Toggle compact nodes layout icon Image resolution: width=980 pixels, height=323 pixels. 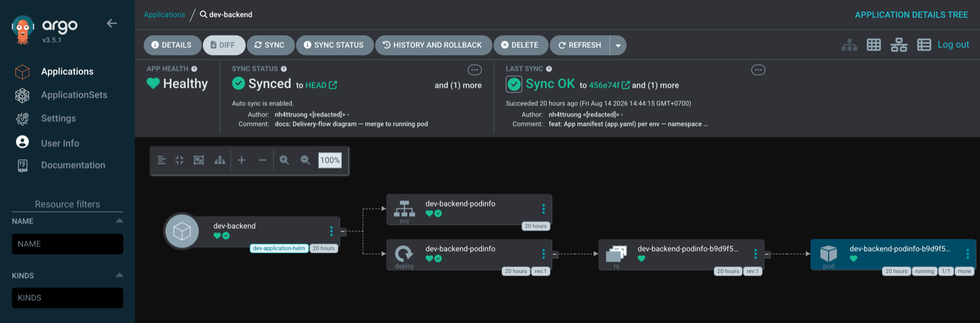[x=179, y=160]
